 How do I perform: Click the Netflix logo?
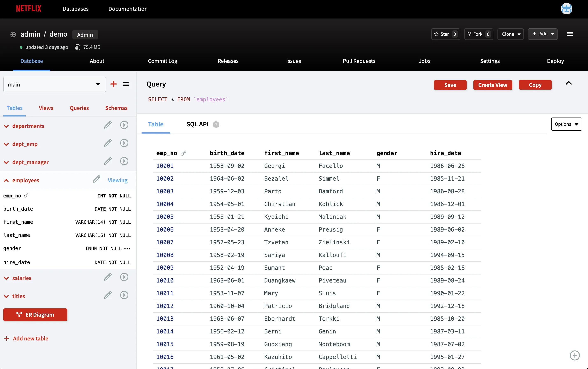(28, 9)
